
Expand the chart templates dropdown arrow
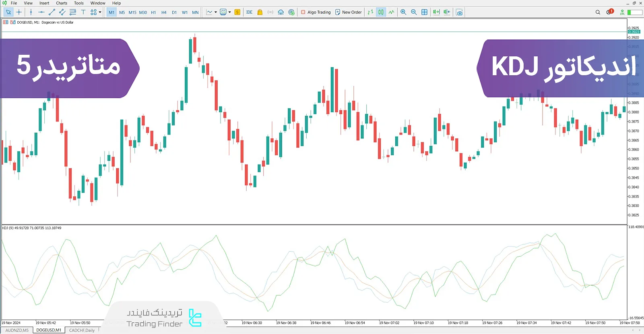coord(230,12)
